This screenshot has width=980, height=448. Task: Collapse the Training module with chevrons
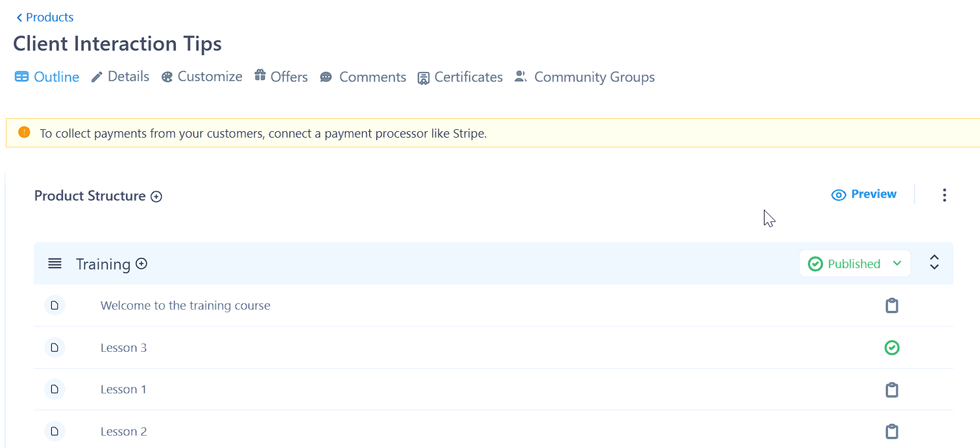click(x=934, y=262)
